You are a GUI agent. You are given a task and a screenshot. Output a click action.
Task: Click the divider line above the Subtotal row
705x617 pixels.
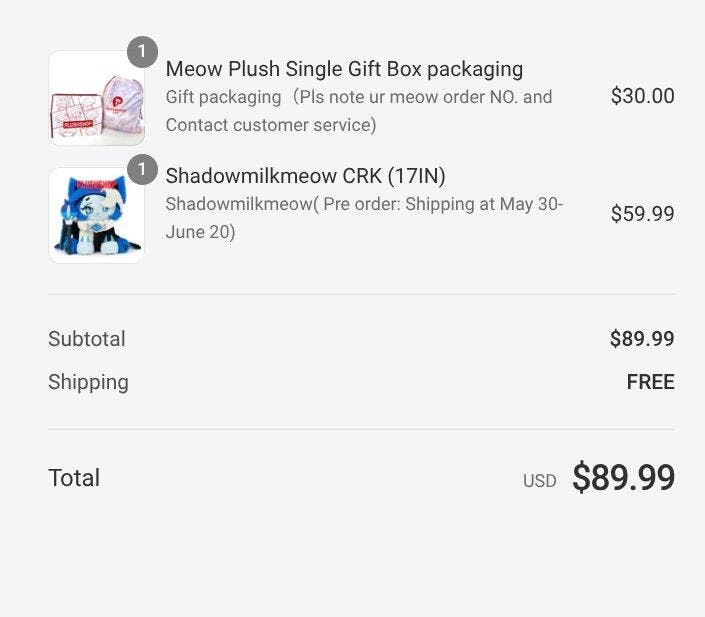tap(361, 295)
